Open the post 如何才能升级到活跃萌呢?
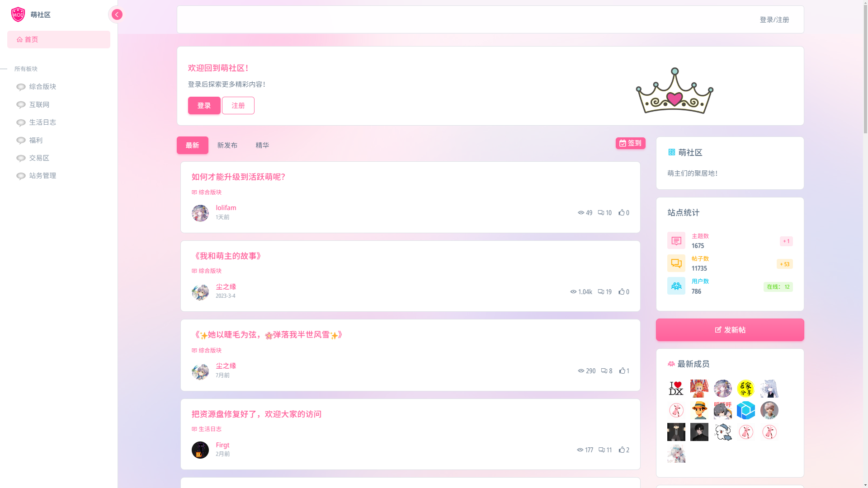This screenshot has width=868, height=488. point(238,177)
